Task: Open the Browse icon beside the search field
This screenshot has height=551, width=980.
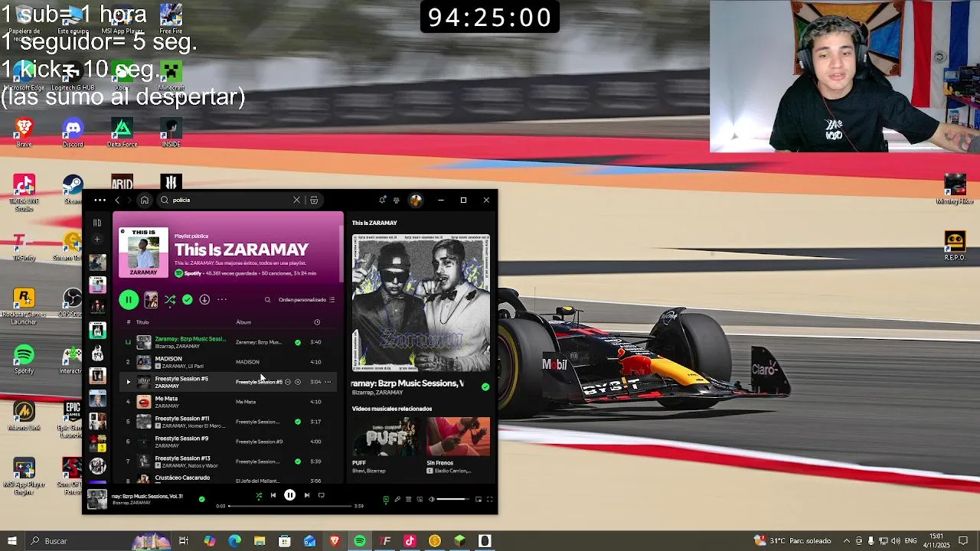Action: [314, 200]
